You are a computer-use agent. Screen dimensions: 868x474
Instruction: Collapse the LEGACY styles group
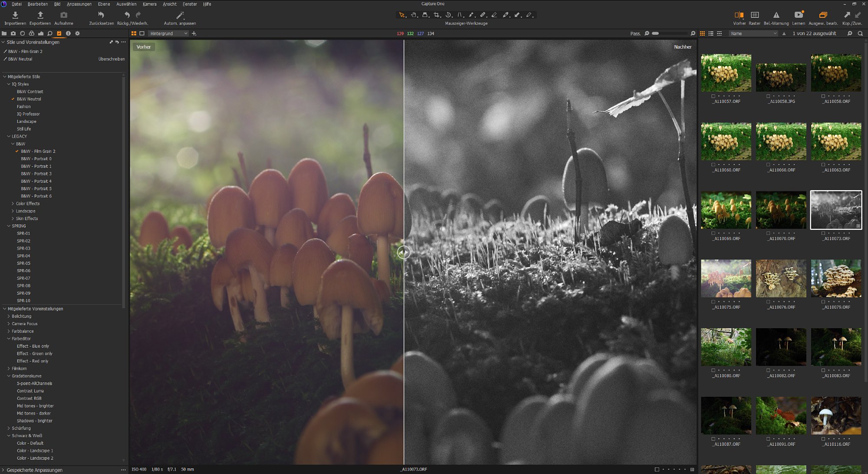point(9,136)
